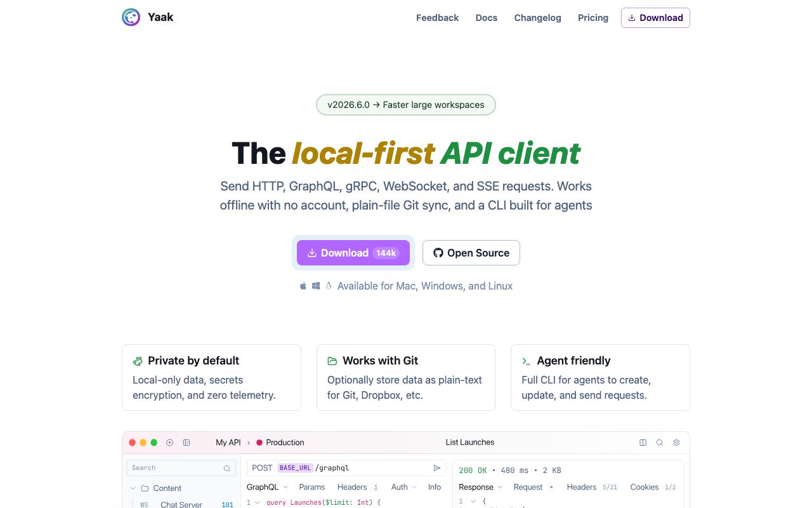This screenshot has height=508, width=812.
Task: Click the Open Source GitHub button
Action: [471, 253]
